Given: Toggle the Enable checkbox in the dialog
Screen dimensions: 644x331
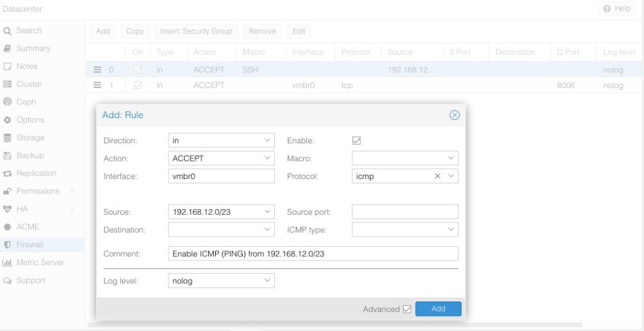Looking at the screenshot, I should (357, 141).
